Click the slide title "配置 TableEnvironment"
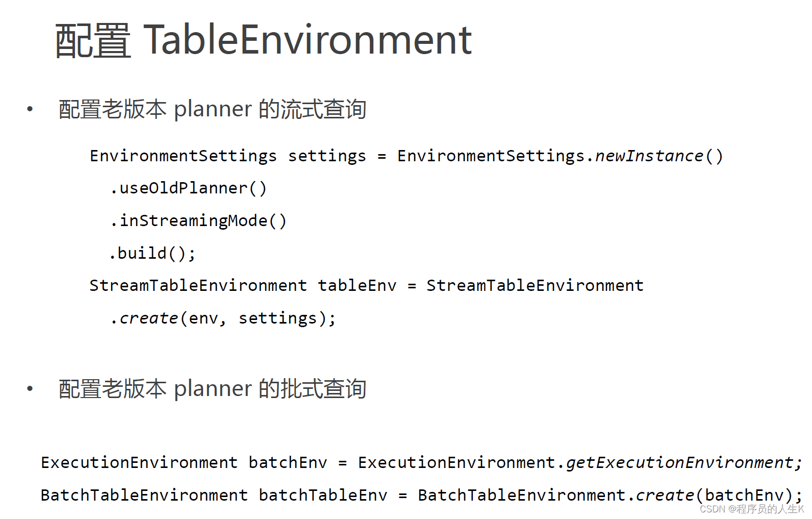Viewport: 812px width, 519px height. pos(263,40)
